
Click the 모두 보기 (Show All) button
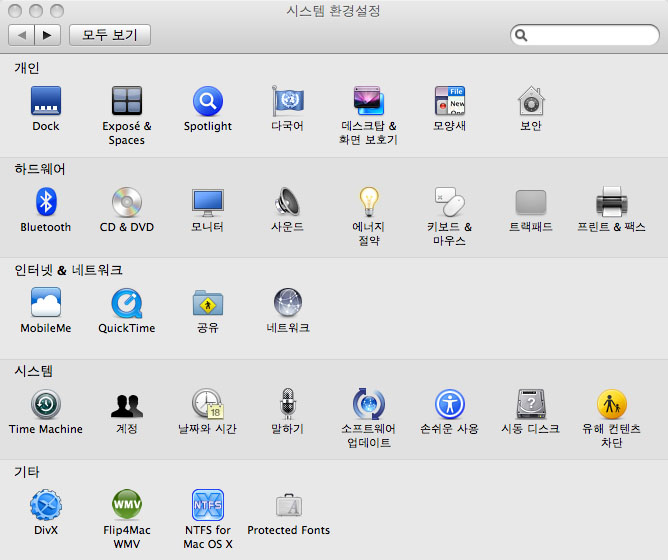[x=109, y=35]
